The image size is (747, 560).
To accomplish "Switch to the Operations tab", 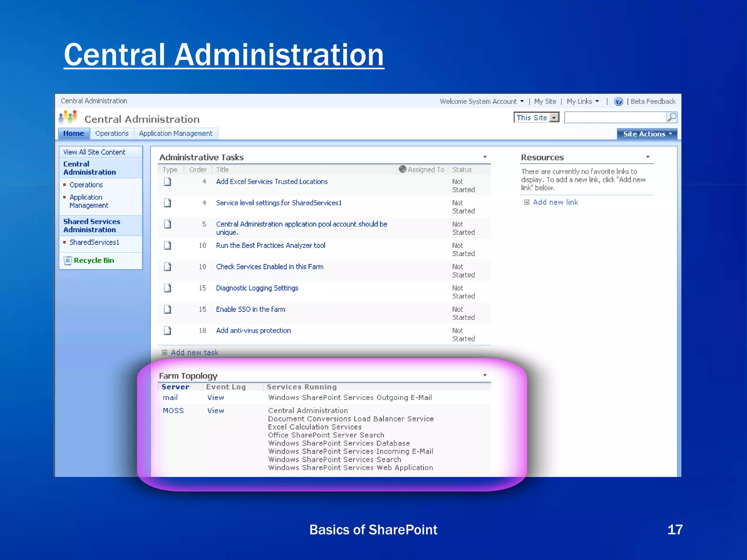I will point(112,133).
